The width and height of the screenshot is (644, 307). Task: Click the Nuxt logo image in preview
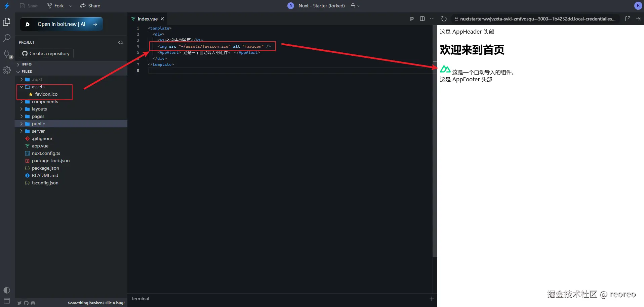pyautogui.click(x=445, y=69)
